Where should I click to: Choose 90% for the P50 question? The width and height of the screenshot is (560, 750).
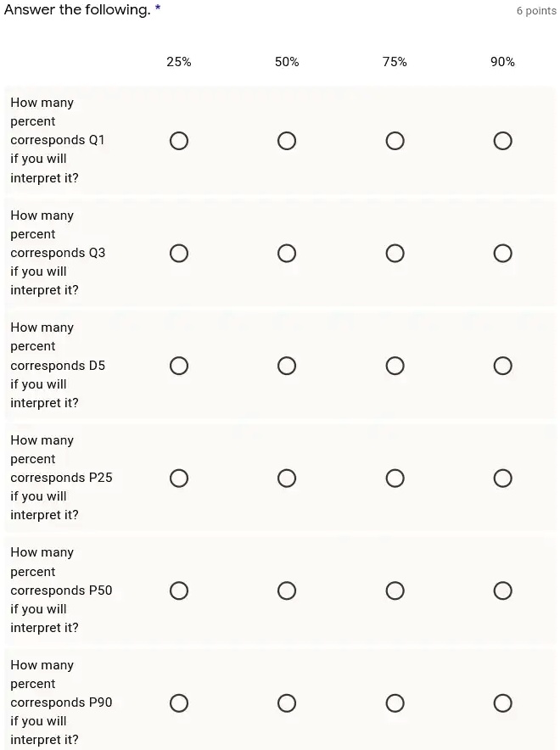pyautogui.click(x=502, y=590)
